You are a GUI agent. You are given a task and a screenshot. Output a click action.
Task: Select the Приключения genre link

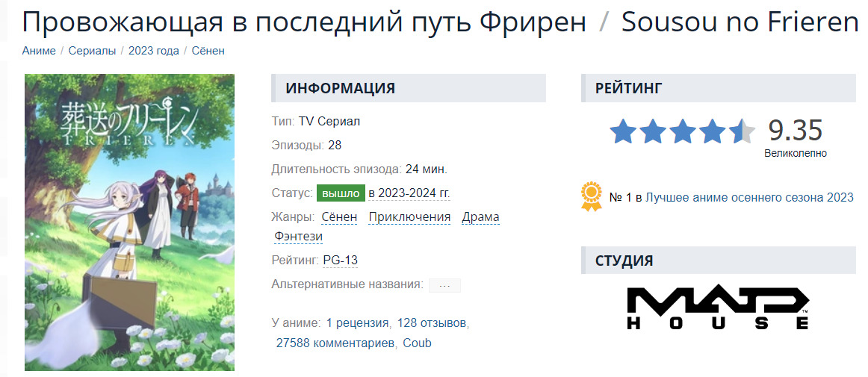[x=409, y=217]
